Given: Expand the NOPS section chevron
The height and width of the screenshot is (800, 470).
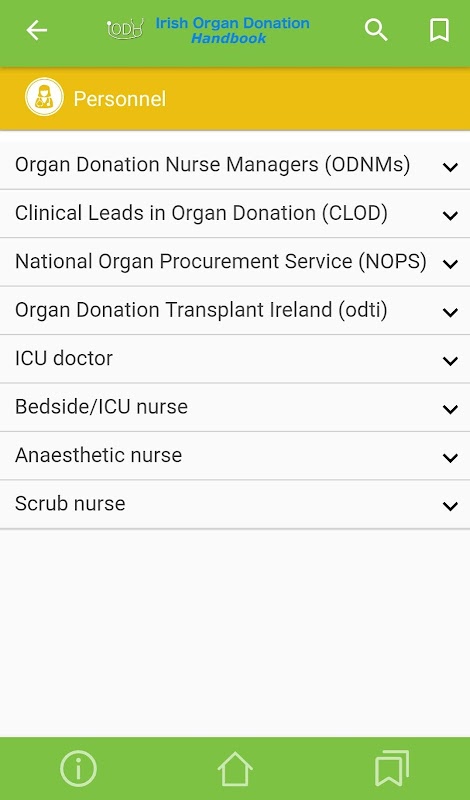Looking at the screenshot, I should click(450, 264).
